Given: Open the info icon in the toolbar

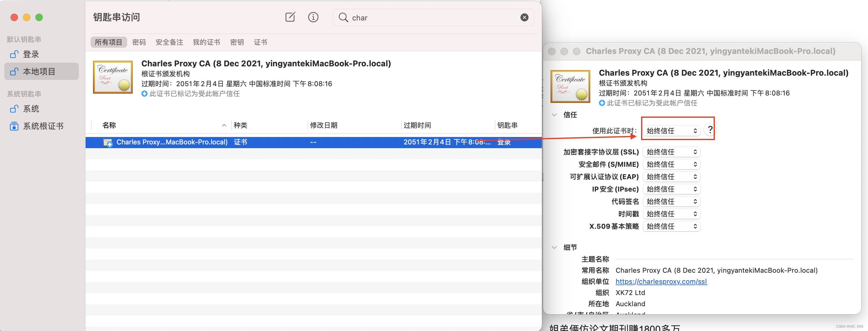Looking at the screenshot, I should (313, 17).
